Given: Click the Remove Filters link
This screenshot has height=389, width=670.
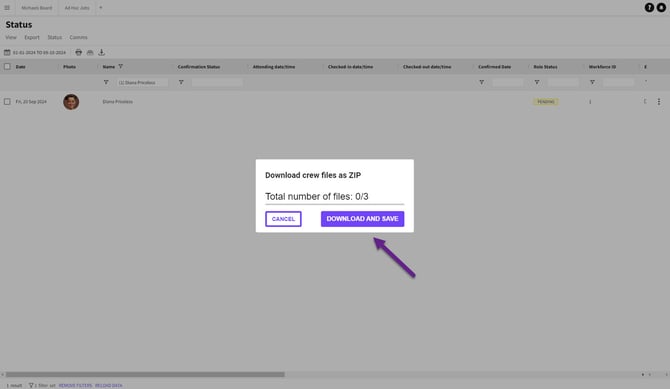Looking at the screenshot, I should point(75,386).
